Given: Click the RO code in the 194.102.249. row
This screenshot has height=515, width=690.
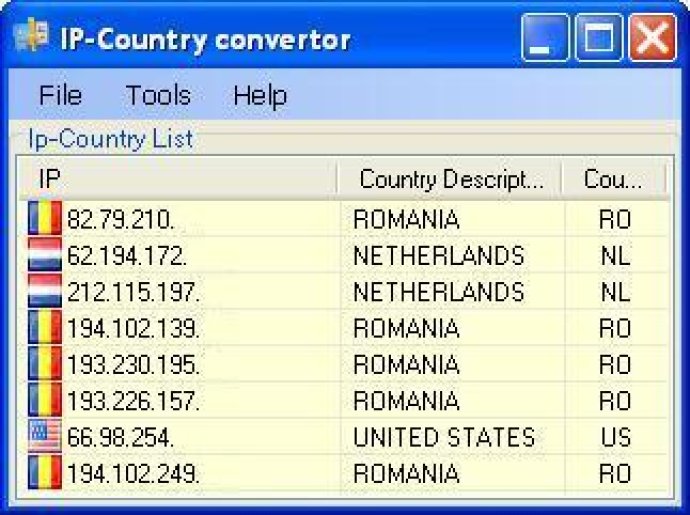Looking at the screenshot, I should (615, 474).
